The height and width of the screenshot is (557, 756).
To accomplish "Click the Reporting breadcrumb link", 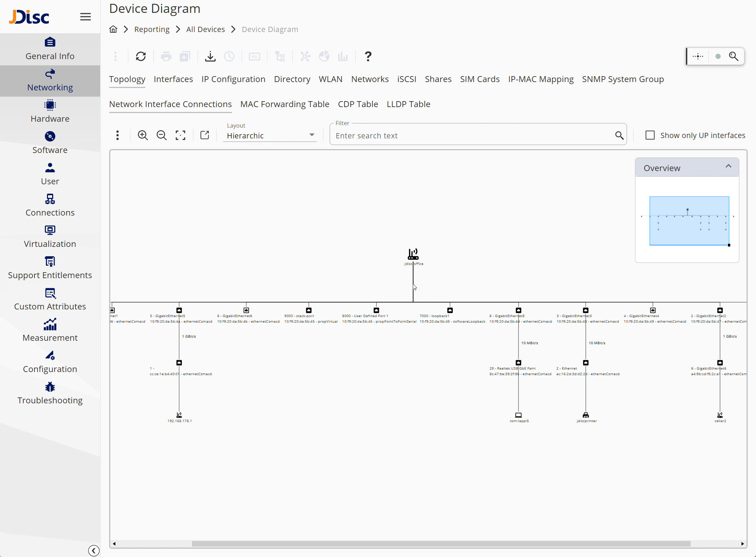I will 152,30.
